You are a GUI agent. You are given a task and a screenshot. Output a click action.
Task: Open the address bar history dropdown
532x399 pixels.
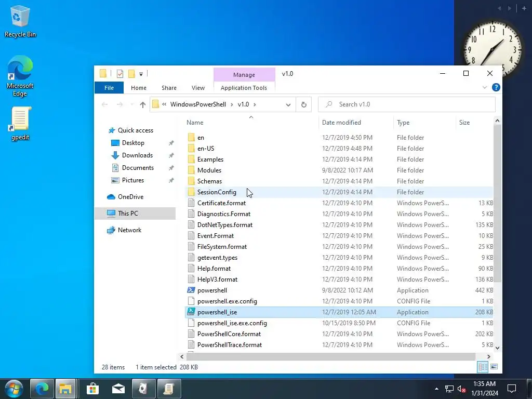[x=288, y=104]
